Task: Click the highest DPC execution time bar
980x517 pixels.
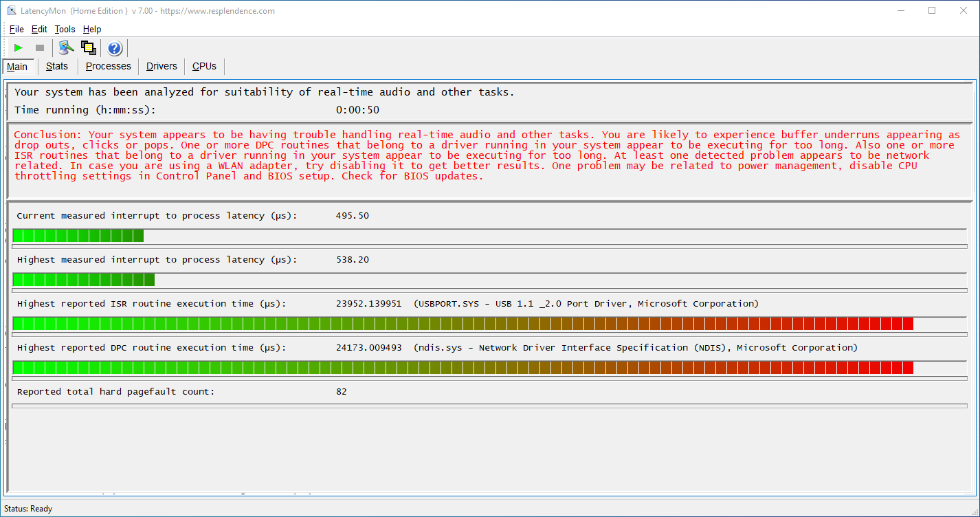Action: tap(489, 368)
